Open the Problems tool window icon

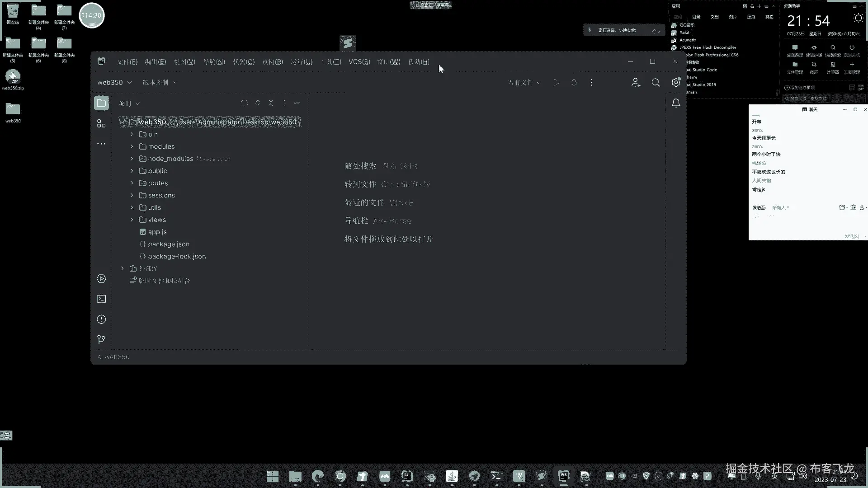click(x=101, y=319)
